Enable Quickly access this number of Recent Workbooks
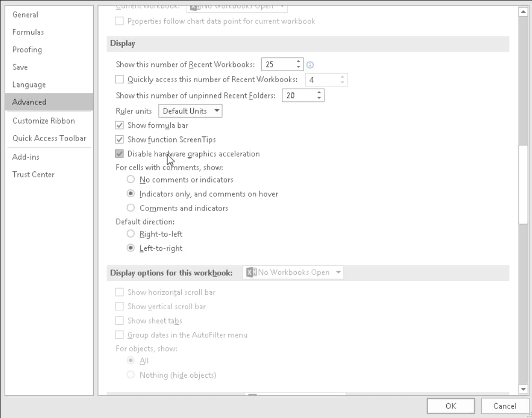 point(119,80)
